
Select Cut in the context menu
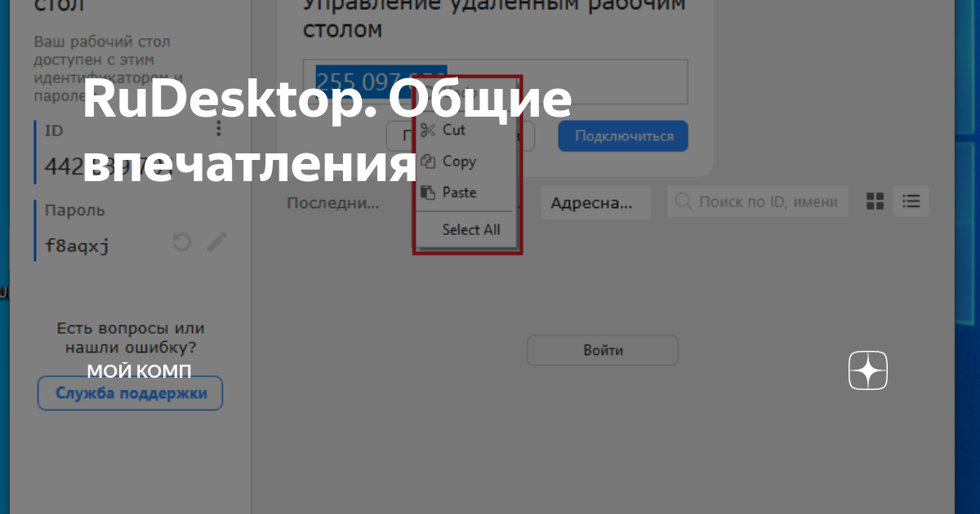point(454,129)
